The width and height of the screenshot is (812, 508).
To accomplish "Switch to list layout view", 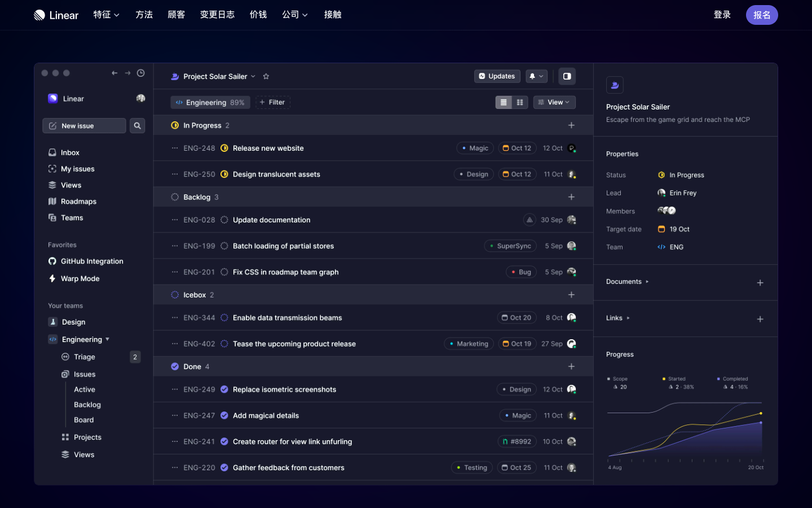I will 504,102.
